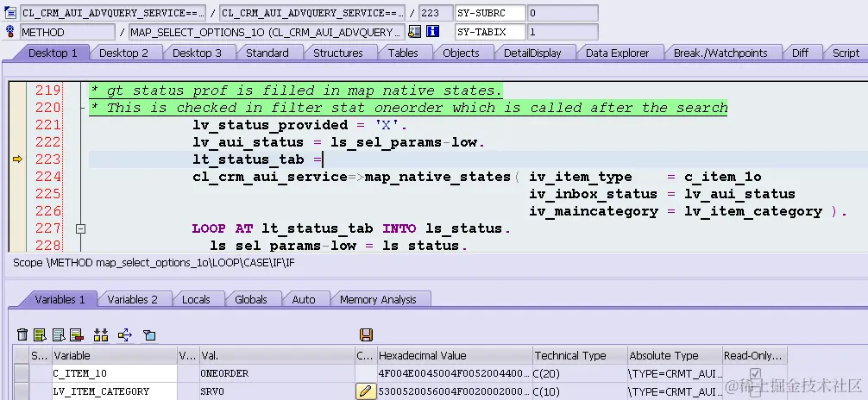Collapse the LOOP block at line 227
Image resolution: width=868 pixels, height=400 pixels.
80,228
